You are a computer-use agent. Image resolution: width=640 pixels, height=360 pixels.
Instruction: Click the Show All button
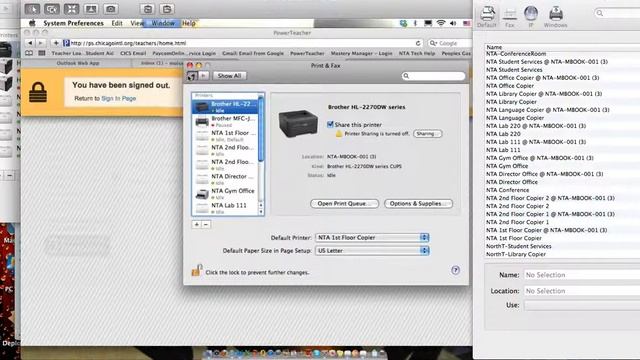click(x=229, y=76)
